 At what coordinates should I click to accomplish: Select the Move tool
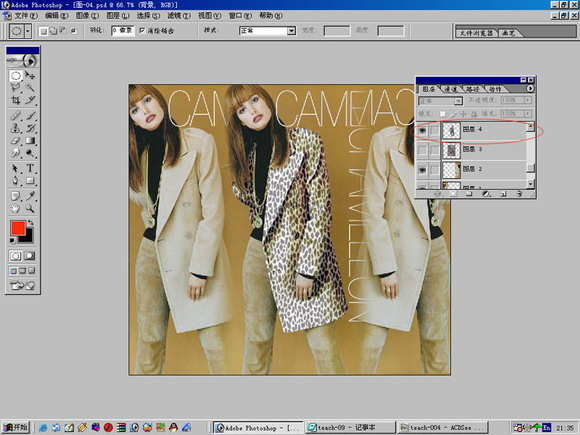(x=30, y=76)
